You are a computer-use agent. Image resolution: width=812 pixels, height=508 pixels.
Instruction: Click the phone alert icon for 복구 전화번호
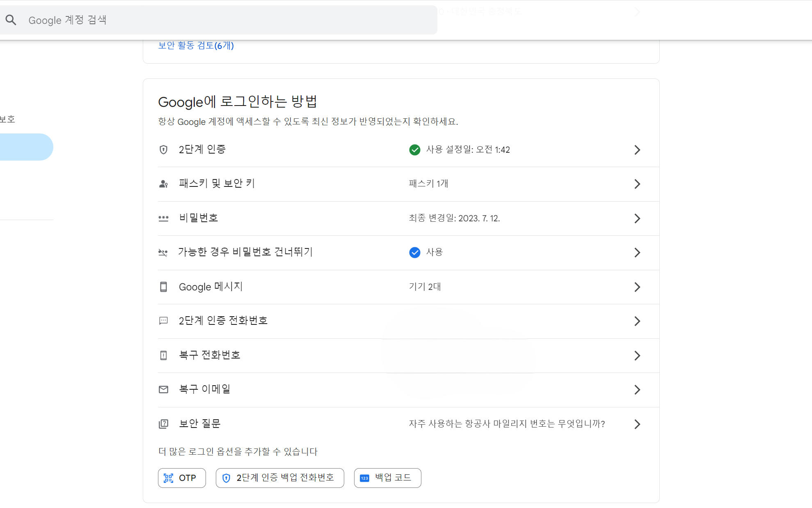tap(163, 355)
